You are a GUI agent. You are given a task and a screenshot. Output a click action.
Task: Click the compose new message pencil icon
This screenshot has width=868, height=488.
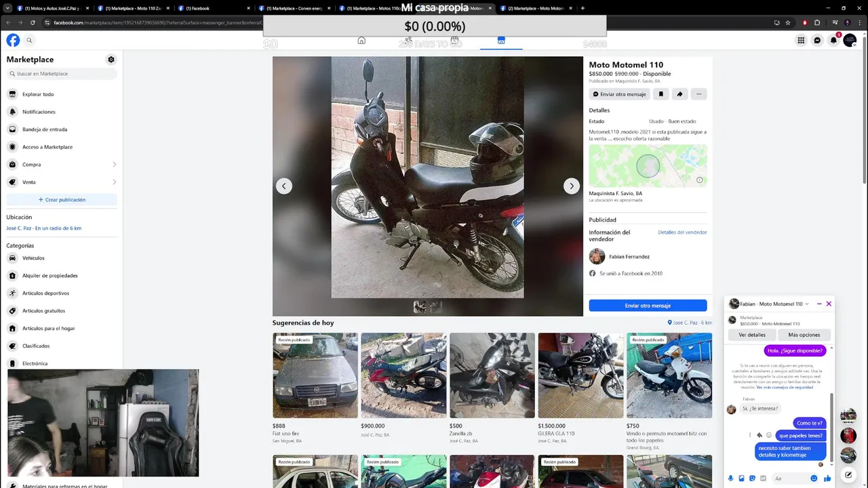click(x=848, y=475)
